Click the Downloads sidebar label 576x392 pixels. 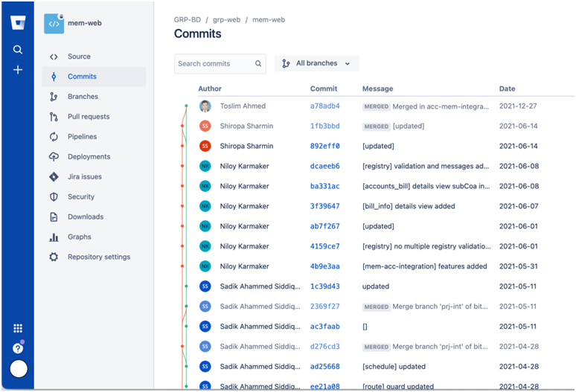pos(86,217)
